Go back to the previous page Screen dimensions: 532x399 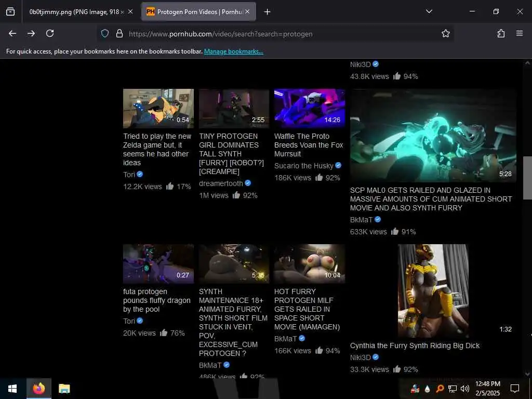click(x=12, y=33)
